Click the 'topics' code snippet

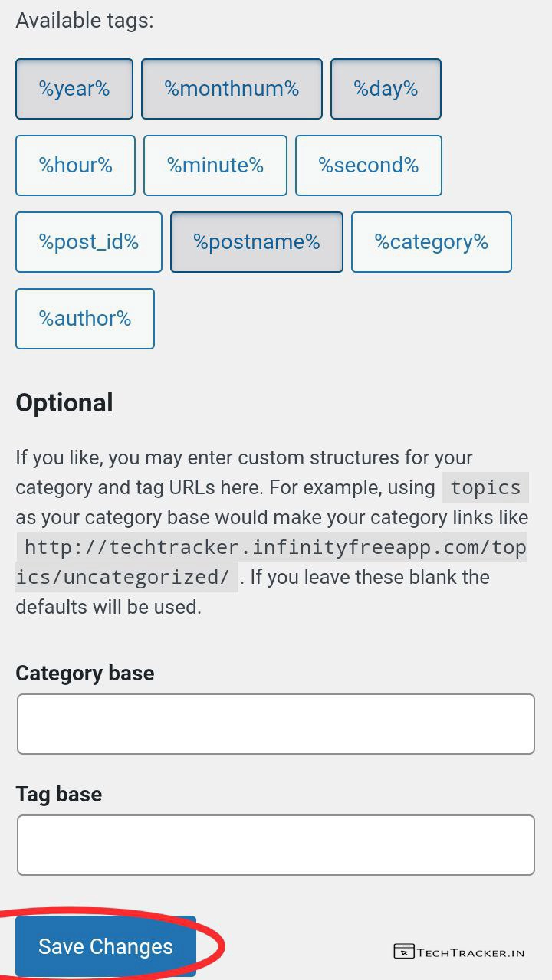tap(485, 487)
